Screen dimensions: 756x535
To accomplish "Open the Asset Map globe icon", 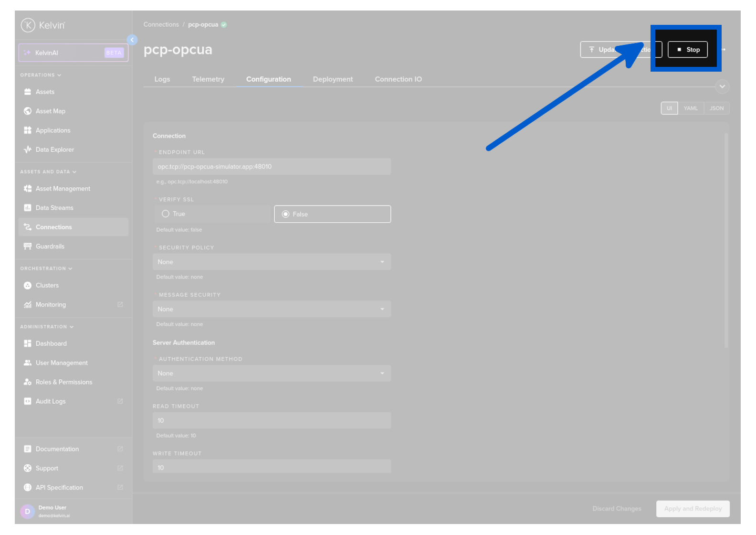I will 28,111.
